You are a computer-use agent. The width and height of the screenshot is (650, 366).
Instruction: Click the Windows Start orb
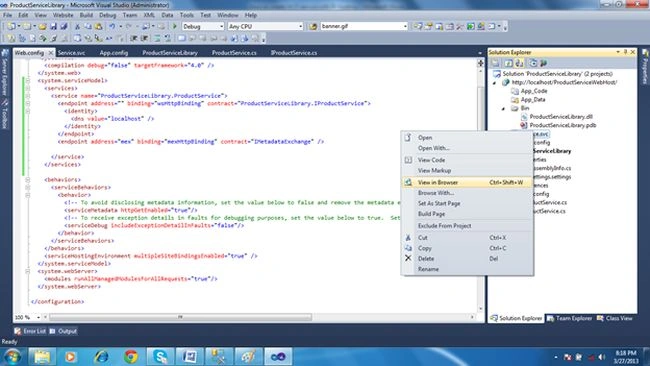click(13, 356)
